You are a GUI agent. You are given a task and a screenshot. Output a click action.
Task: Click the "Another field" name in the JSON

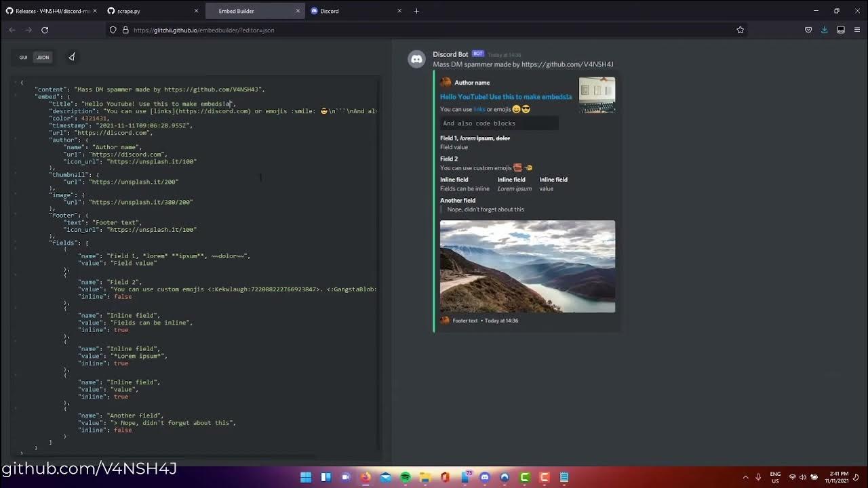tap(134, 415)
